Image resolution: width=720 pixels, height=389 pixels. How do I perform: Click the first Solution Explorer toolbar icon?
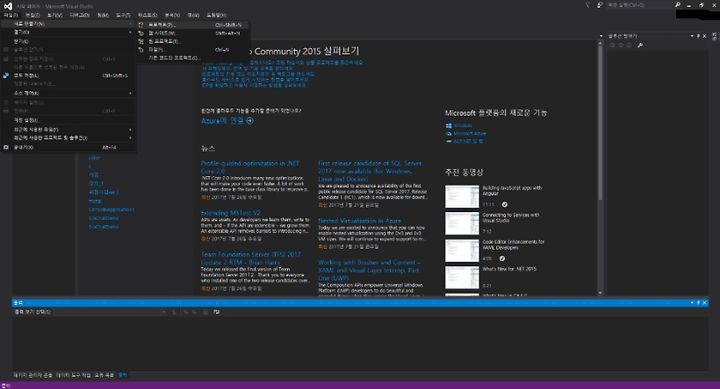click(x=612, y=45)
